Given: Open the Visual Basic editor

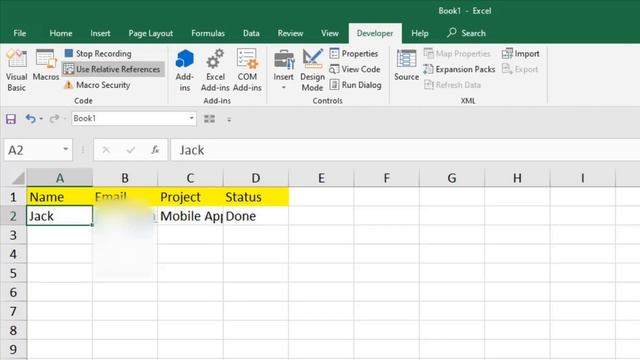Looking at the screenshot, I should pyautogui.click(x=16, y=70).
